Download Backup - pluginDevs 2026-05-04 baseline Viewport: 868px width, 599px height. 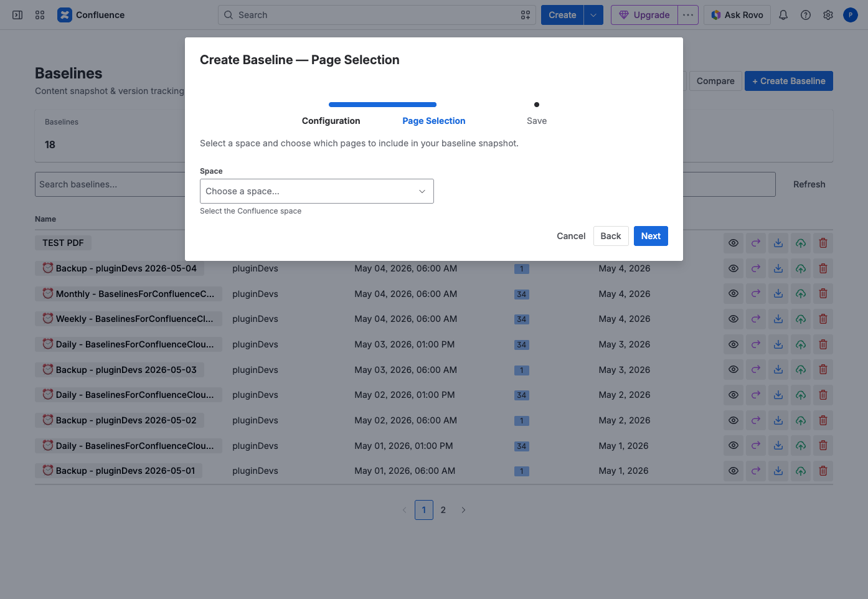[x=778, y=268]
